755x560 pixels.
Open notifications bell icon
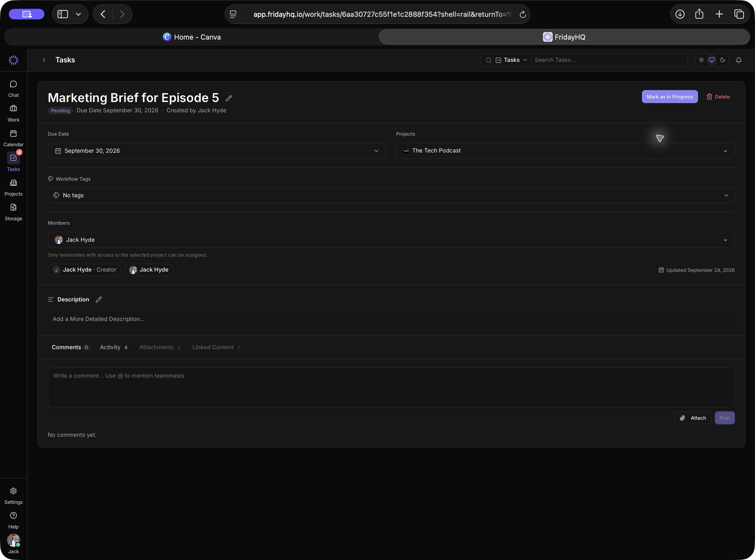pos(738,60)
